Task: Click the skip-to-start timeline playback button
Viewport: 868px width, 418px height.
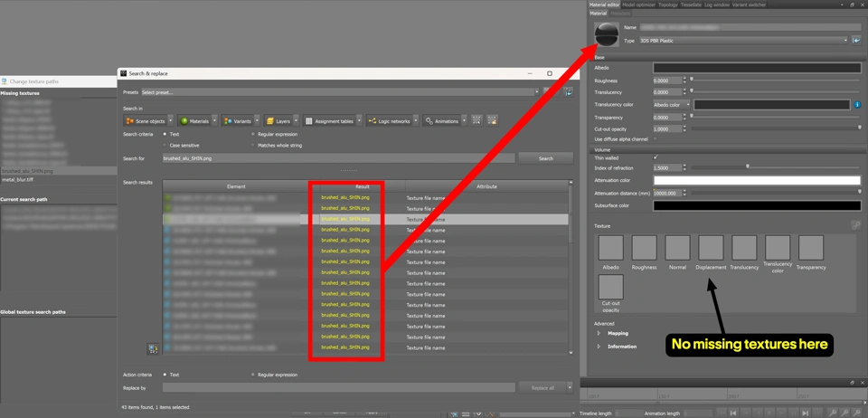Action: coord(733,413)
